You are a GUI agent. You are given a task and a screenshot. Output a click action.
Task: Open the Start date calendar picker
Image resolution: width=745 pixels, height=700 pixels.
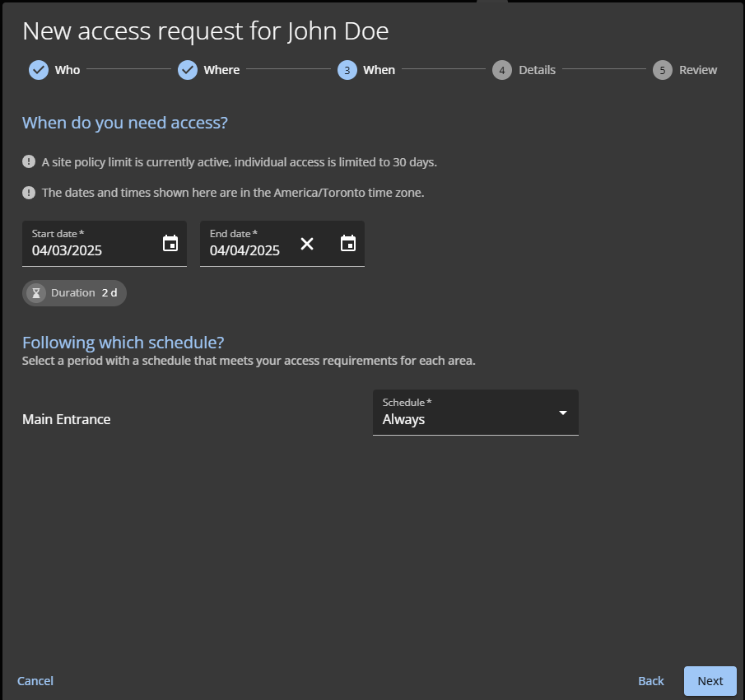click(x=170, y=243)
